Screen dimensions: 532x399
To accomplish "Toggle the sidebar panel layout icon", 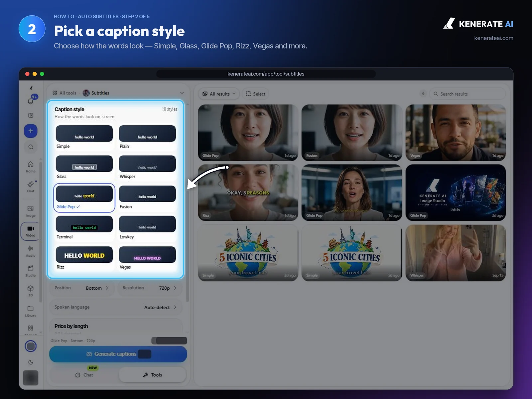I will point(31,115).
